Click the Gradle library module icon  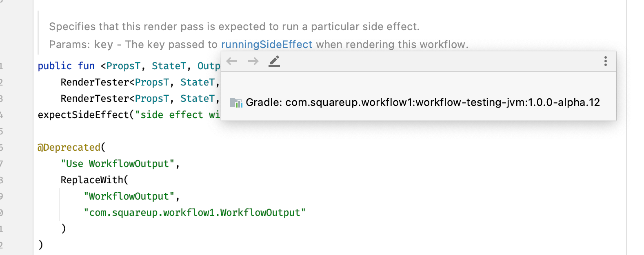point(236,102)
